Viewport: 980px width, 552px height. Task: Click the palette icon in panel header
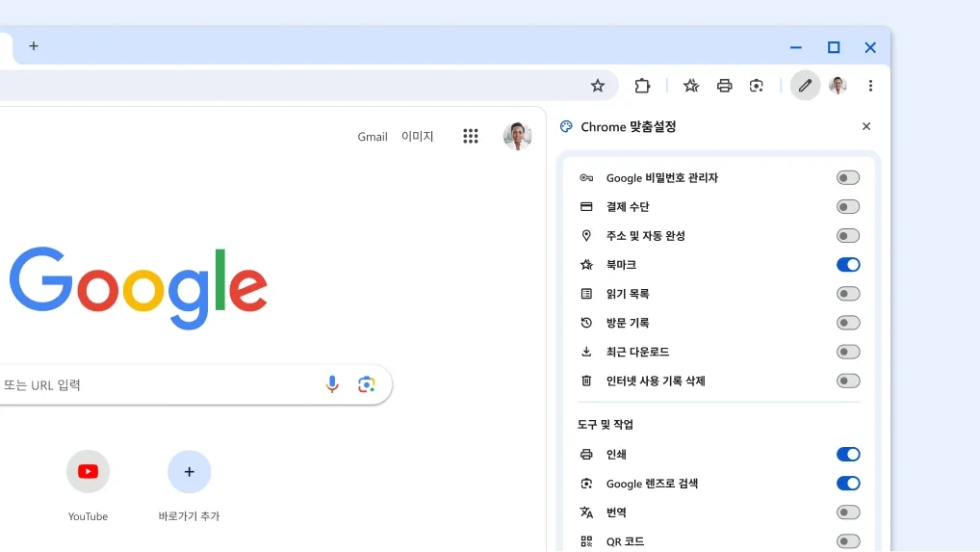click(x=566, y=127)
